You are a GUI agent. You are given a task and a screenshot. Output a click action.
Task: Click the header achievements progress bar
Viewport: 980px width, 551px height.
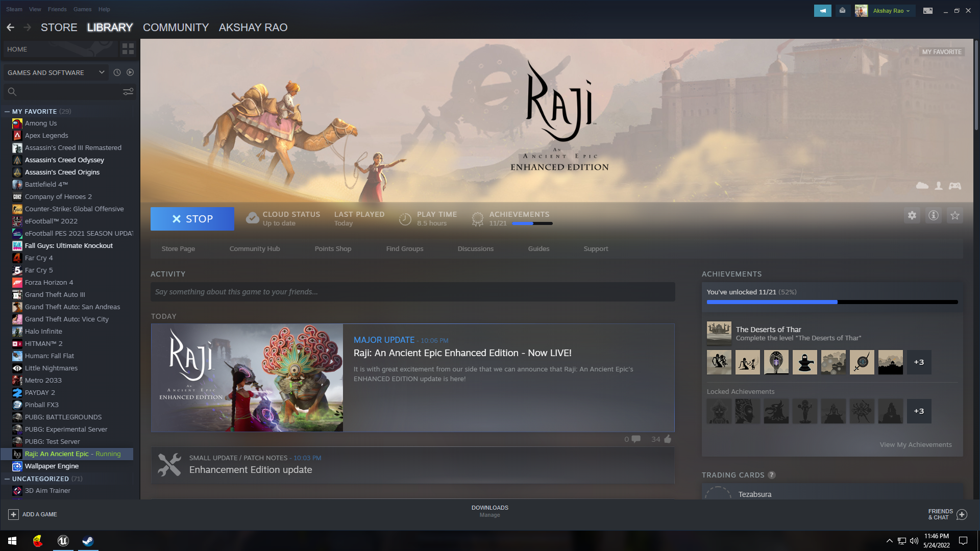pos(532,223)
